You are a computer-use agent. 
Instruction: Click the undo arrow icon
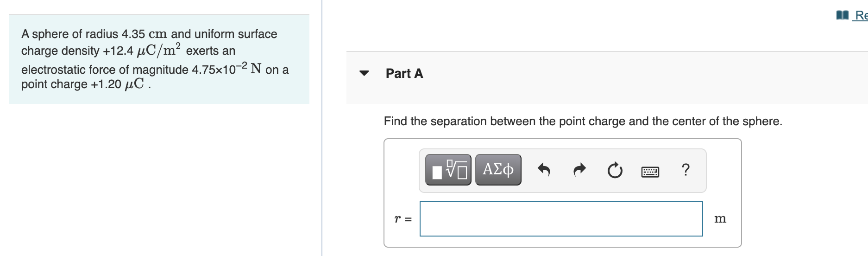[x=544, y=170]
